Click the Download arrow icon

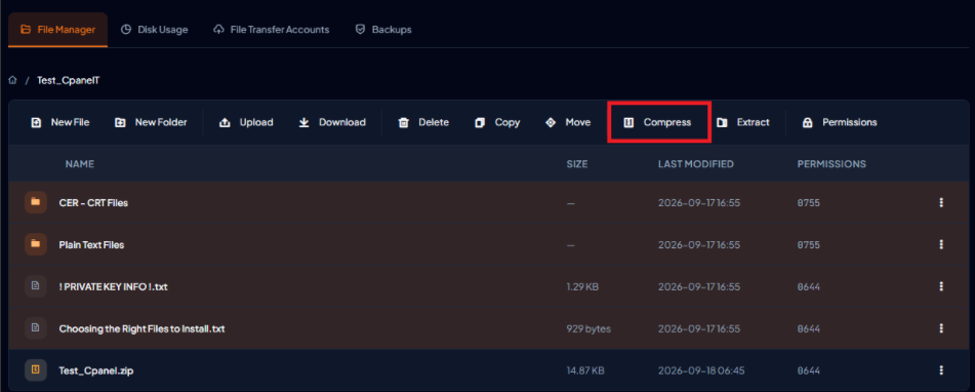(304, 123)
